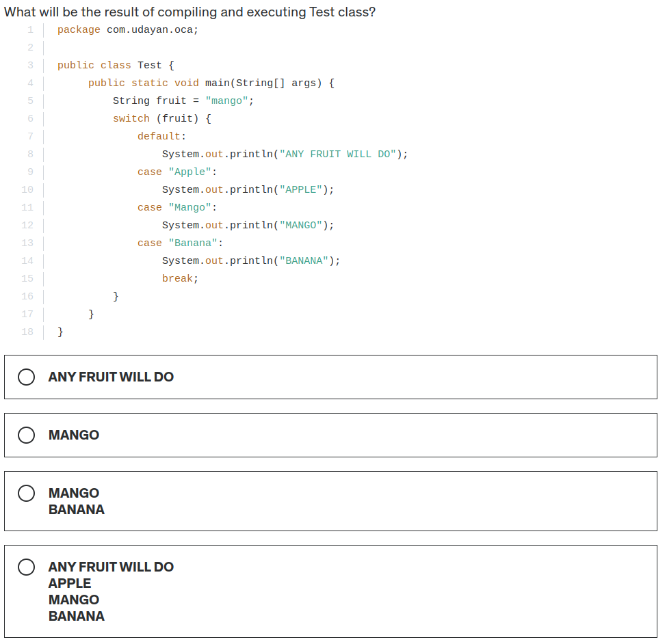
Task: Click the "mango" string literal
Action: coord(226,100)
